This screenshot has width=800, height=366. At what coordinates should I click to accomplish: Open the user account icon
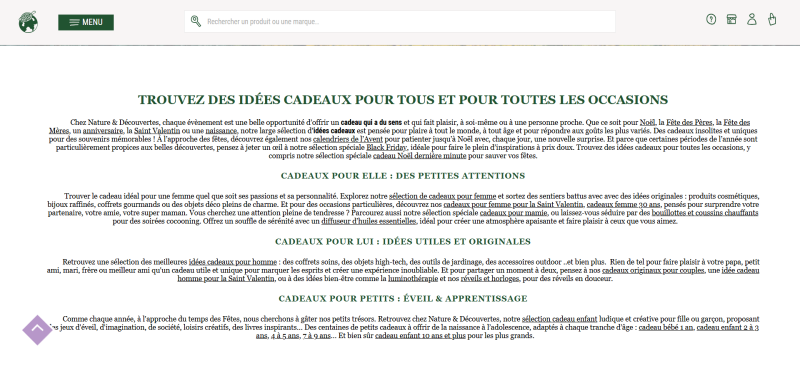[x=752, y=19]
